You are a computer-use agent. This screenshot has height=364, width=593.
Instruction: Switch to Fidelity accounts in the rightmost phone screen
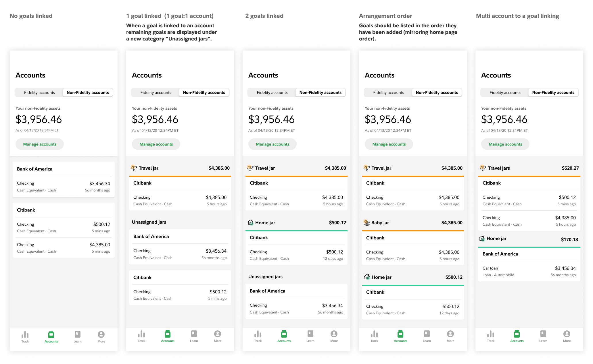tap(505, 92)
